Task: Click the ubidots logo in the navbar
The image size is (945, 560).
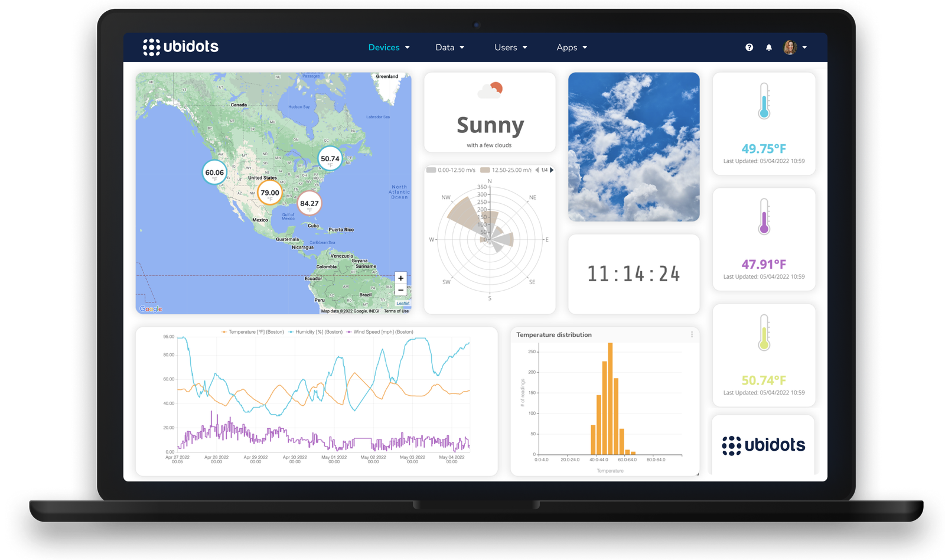Action: tap(181, 47)
